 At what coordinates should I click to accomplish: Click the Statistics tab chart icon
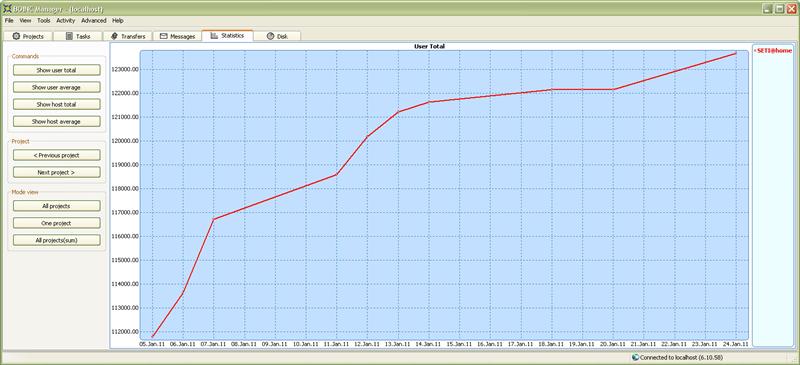click(214, 36)
